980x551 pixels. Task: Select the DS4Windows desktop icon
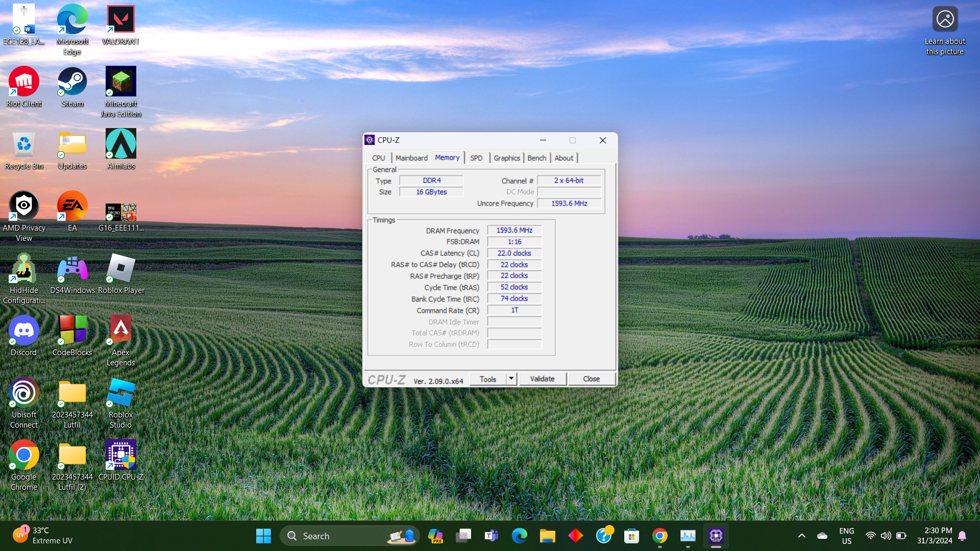coord(72,274)
